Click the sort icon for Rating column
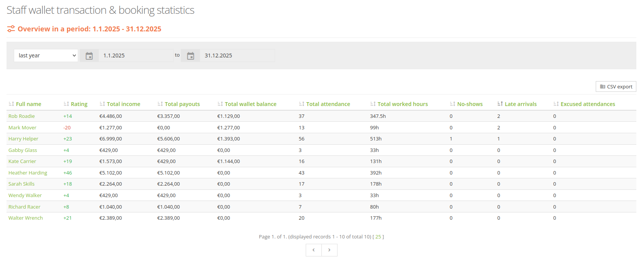Viewport: 644px width, 266px height. 66,104
